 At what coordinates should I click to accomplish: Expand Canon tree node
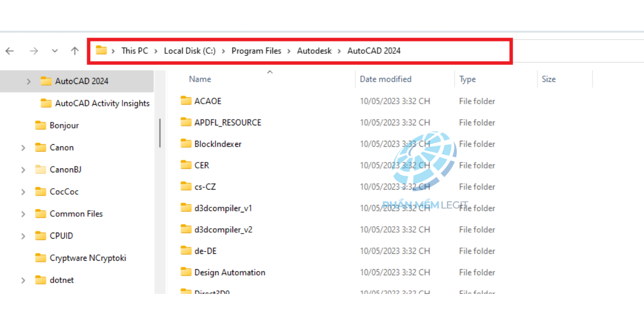(x=23, y=148)
